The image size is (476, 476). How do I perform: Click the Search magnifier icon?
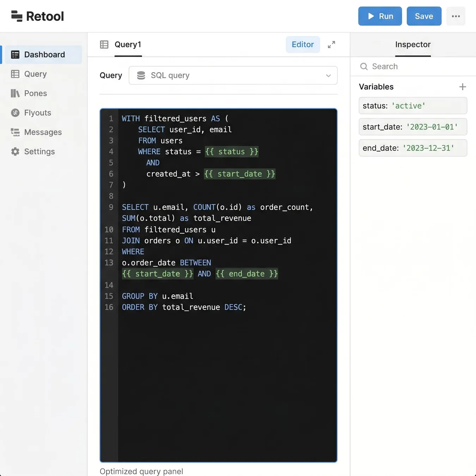pos(364,66)
